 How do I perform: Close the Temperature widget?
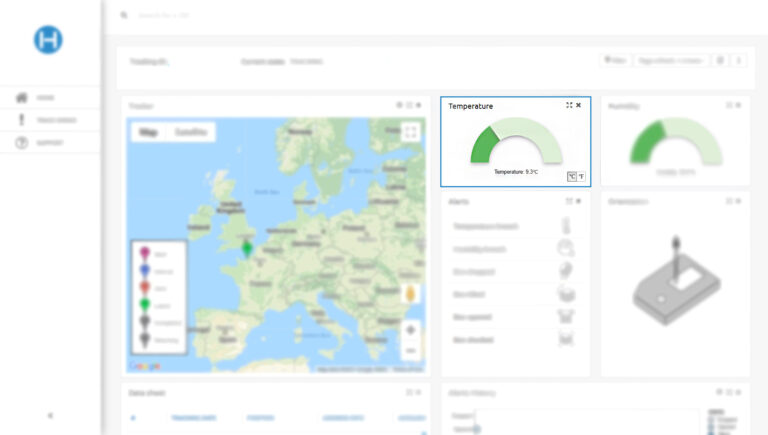tap(578, 105)
